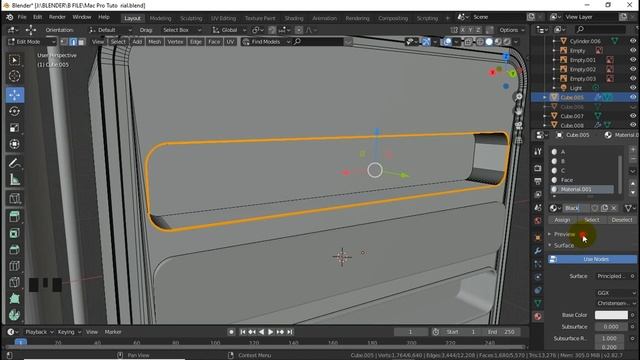The image size is (640, 360).
Task: Open the Global transform orientation dropdown
Action: [229, 30]
